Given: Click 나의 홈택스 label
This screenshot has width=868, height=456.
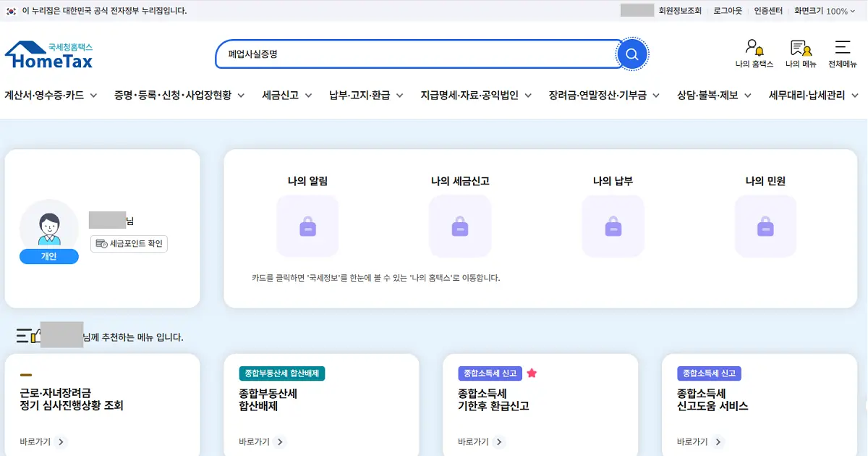Looking at the screenshot, I should [x=754, y=64].
